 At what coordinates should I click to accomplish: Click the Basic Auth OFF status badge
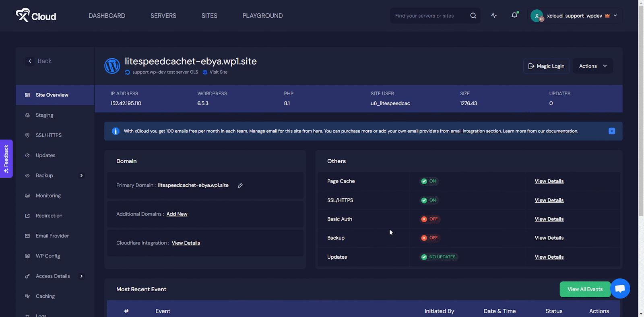click(429, 219)
